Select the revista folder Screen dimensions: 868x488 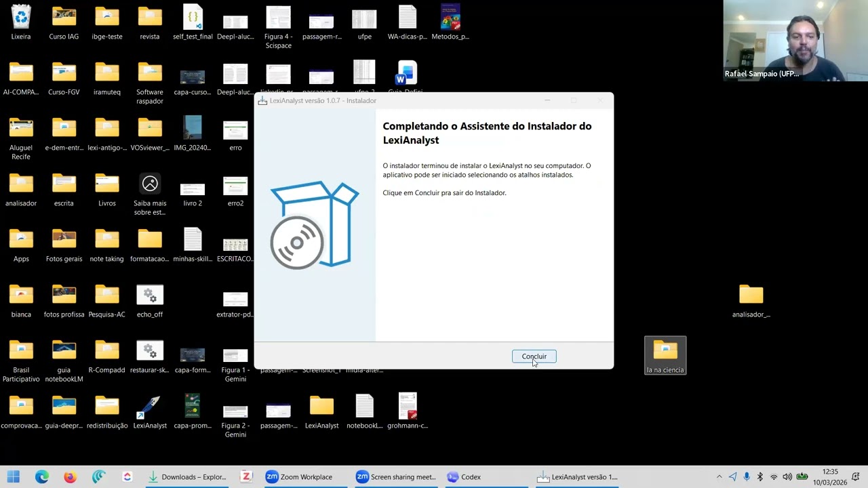click(150, 22)
